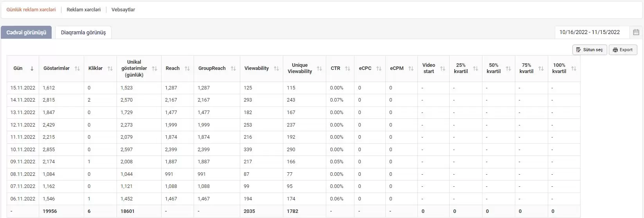Click impressions value 2,855
This screenshot has width=644, height=218.
(x=49, y=150)
